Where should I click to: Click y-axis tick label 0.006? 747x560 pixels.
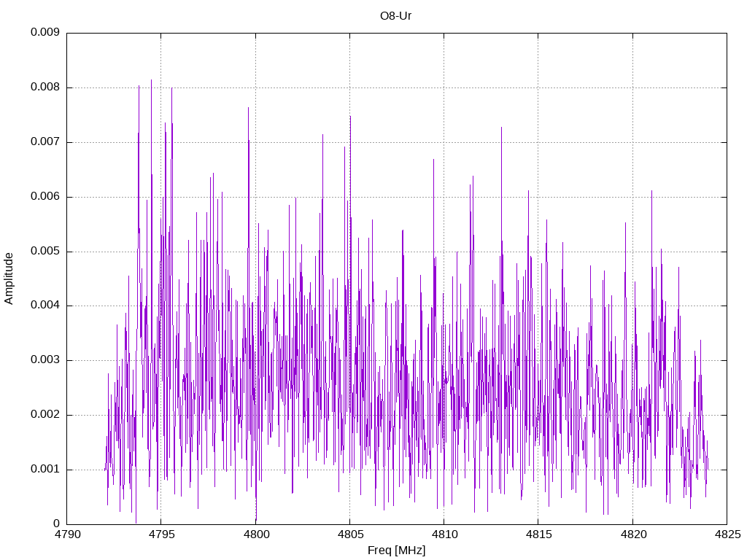[45, 197]
